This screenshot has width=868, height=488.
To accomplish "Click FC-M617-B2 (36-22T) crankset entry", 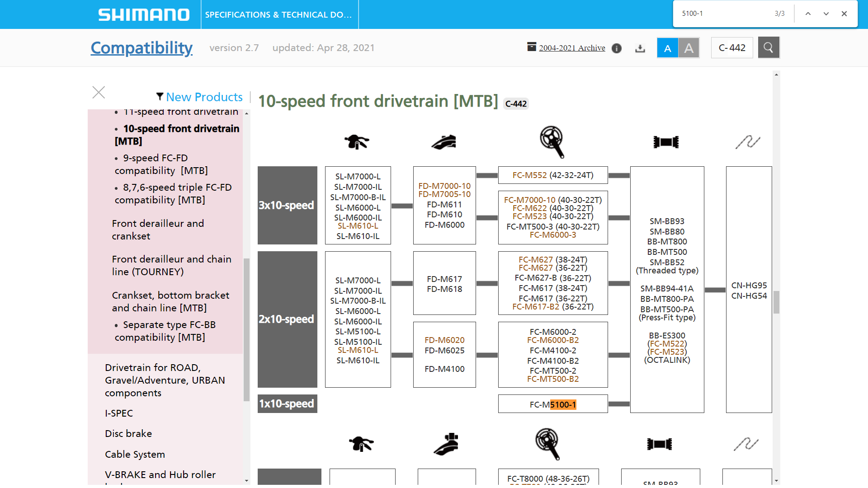I will [x=553, y=306].
